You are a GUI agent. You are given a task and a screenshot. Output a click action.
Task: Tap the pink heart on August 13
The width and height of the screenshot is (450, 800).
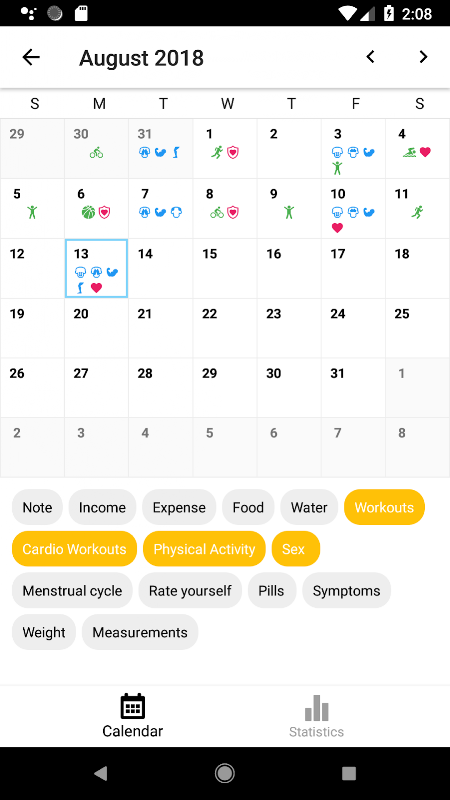pyautogui.click(x=96, y=288)
